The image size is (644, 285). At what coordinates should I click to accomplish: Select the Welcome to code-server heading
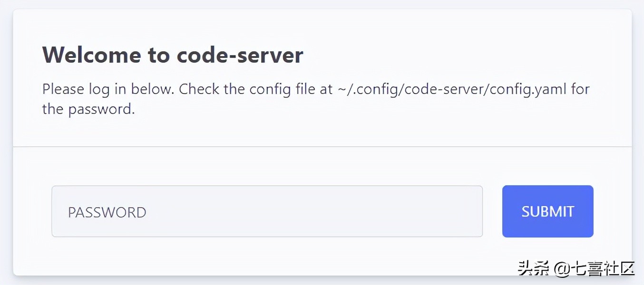tap(173, 55)
